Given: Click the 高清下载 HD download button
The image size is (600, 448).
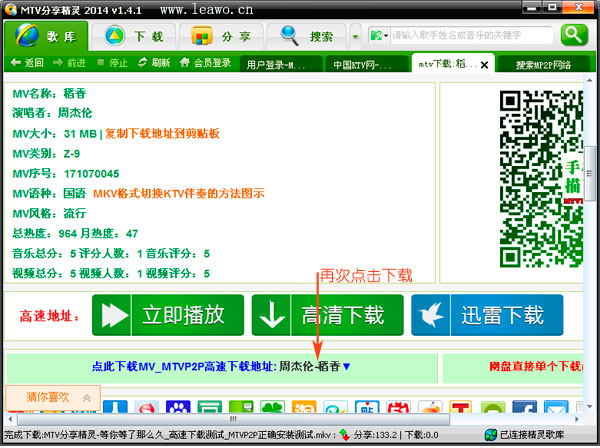Looking at the screenshot, I should coord(328,315).
